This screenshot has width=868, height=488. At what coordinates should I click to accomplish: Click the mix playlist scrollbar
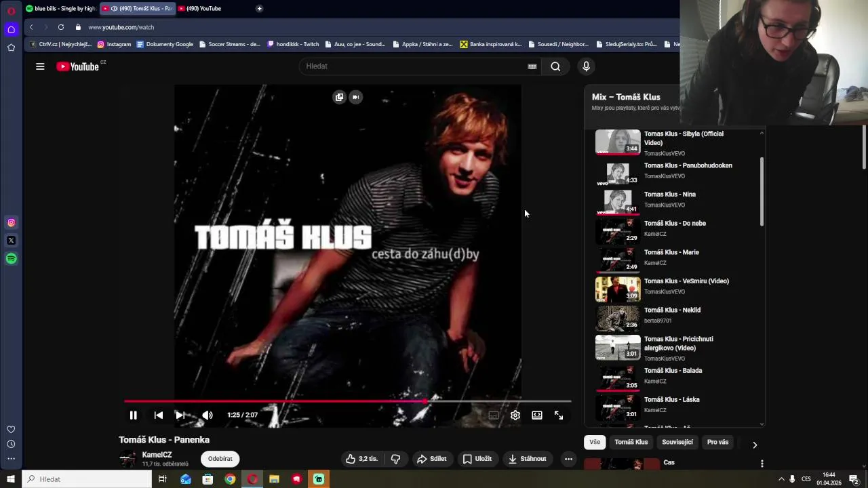click(762, 192)
